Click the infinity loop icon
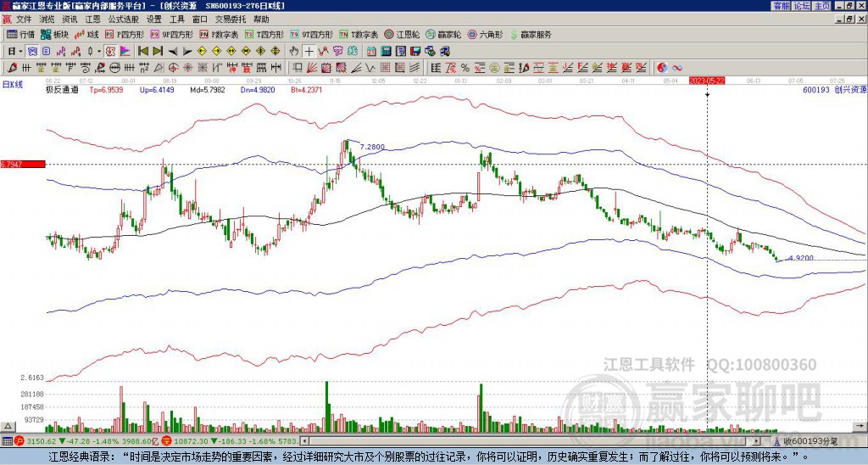The image size is (868, 465). point(677,68)
